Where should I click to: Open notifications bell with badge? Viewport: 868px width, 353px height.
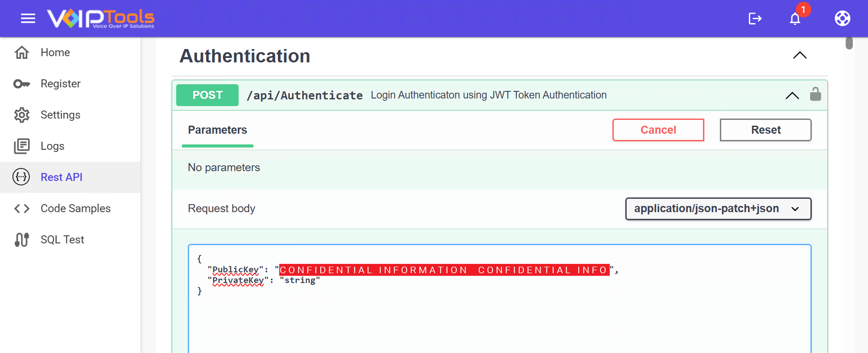click(x=795, y=18)
